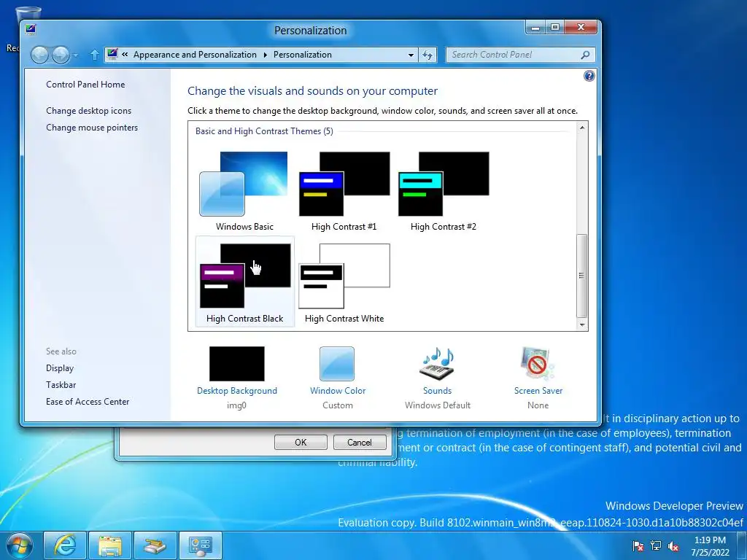Viewport: 747px width, 560px height.
Task: Open Window Color swatch icon
Action: point(337,364)
